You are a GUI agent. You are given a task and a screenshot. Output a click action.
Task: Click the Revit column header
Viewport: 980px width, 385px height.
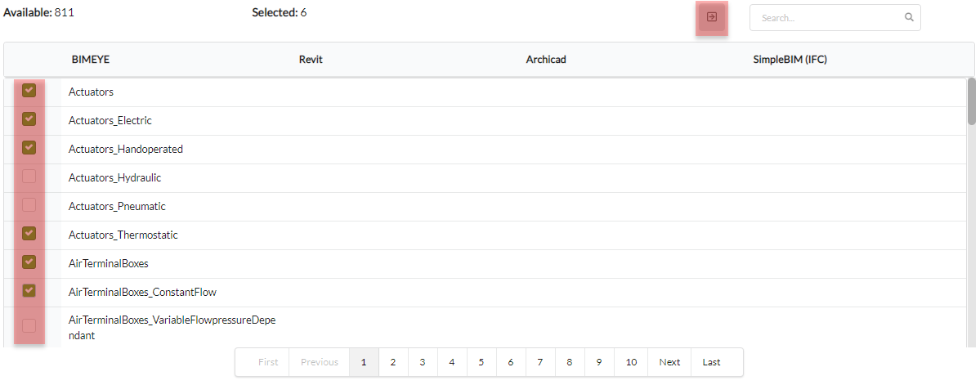pyautogui.click(x=311, y=60)
